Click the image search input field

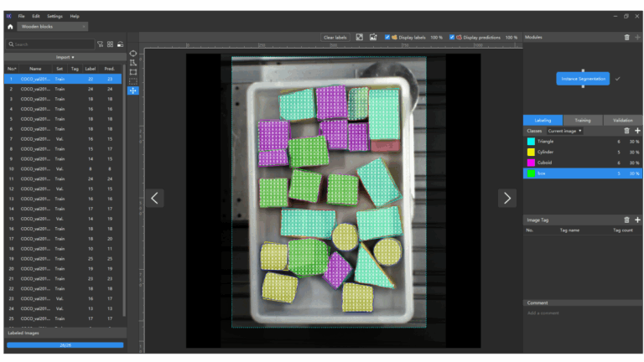point(50,44)
